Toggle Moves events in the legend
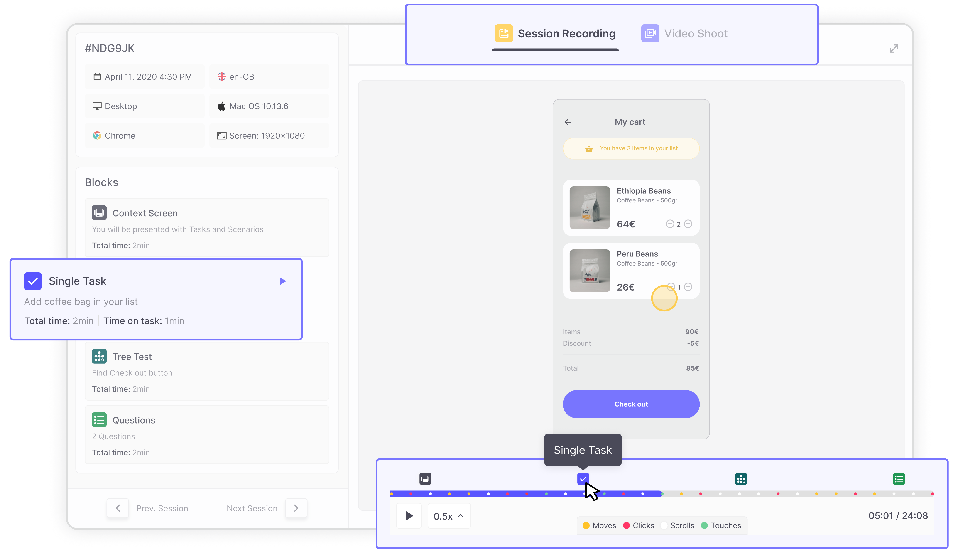Viewport: 980px width, 552px height. [599, 525]
